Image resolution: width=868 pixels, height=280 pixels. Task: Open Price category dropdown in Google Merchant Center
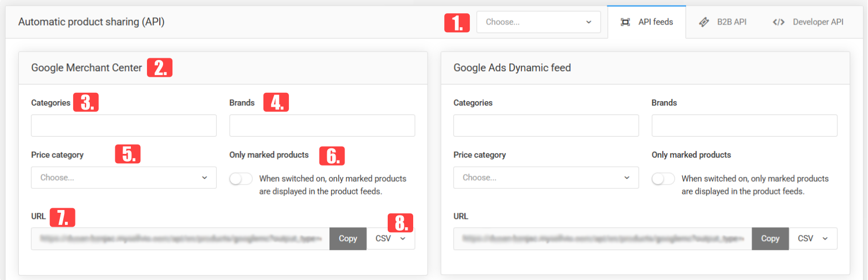tap(124, 178)
